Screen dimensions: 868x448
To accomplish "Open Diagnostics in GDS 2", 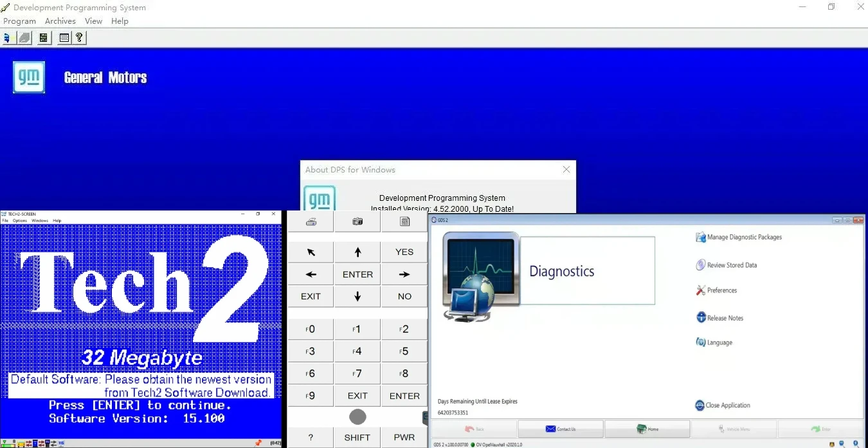I will (587, 271).
